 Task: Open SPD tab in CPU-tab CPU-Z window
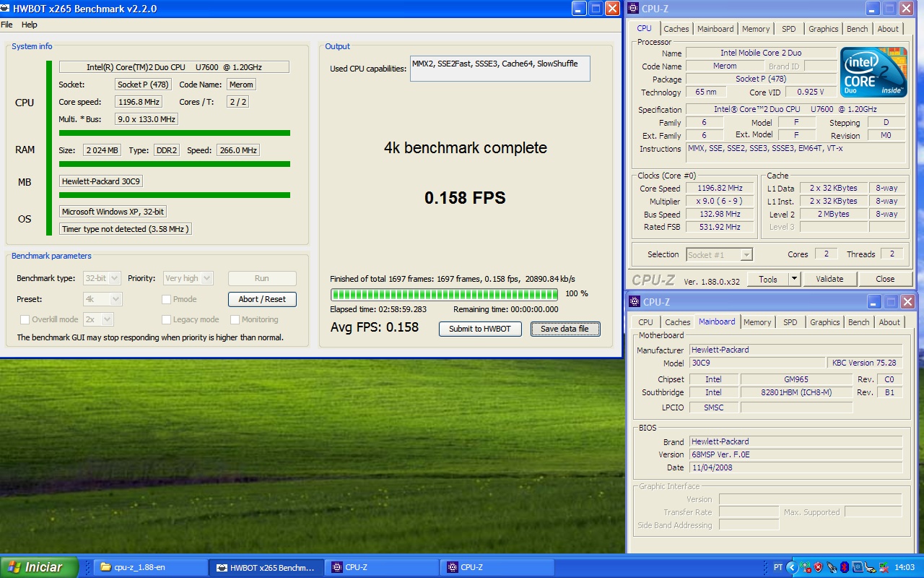(x=789, y=29)
